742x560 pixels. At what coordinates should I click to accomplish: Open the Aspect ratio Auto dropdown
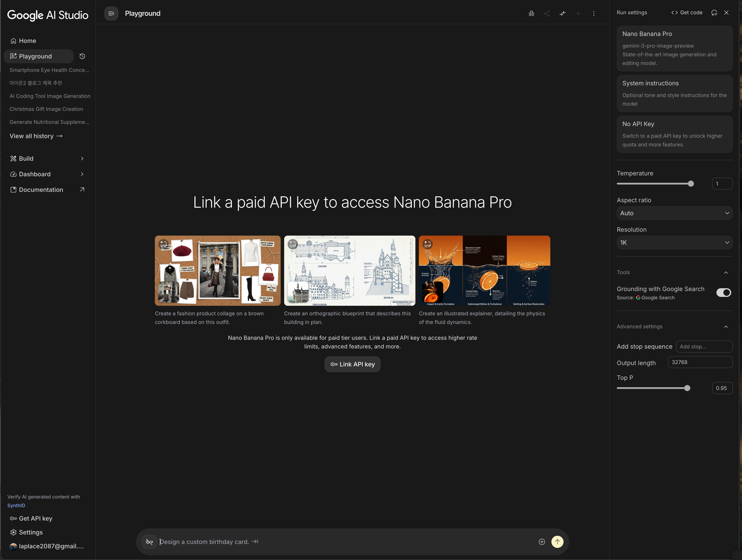[674, 213]
